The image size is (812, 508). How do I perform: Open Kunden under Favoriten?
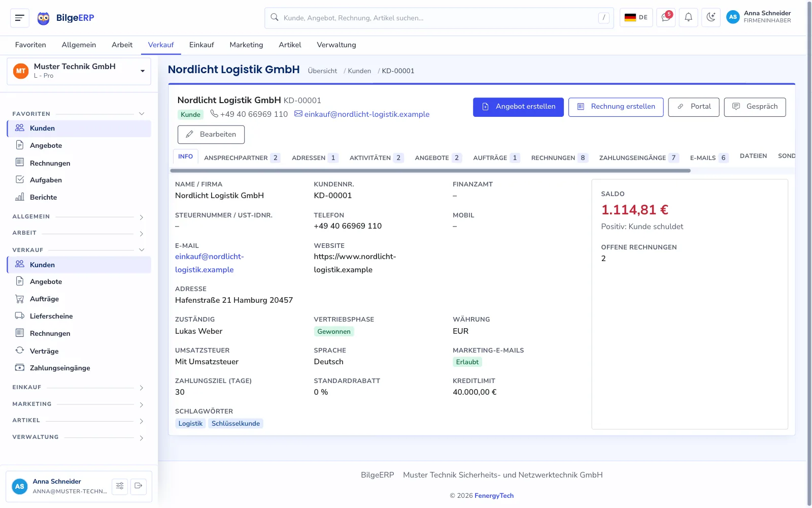(x=79, y=129)
